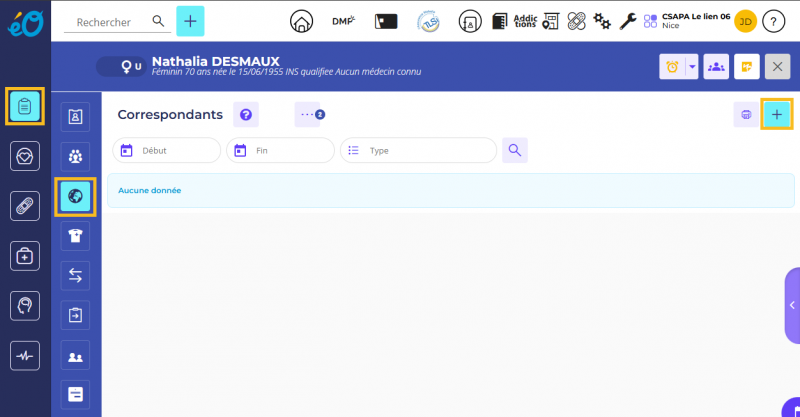Select the globe Correspondants sidebar icon
The width and height of the screenshot is (800, 417).
click(75, 196)
